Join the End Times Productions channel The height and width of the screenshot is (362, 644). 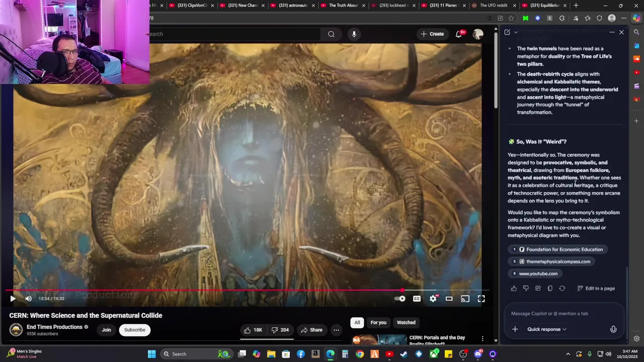click(106, 330)
